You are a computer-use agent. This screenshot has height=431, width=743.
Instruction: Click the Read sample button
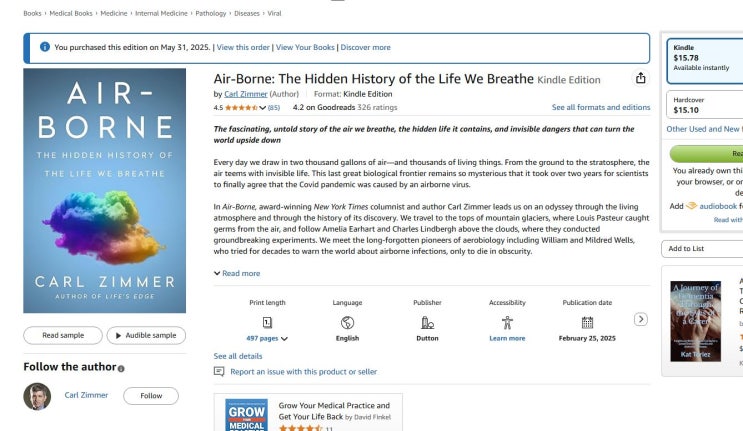pos(62,335)
